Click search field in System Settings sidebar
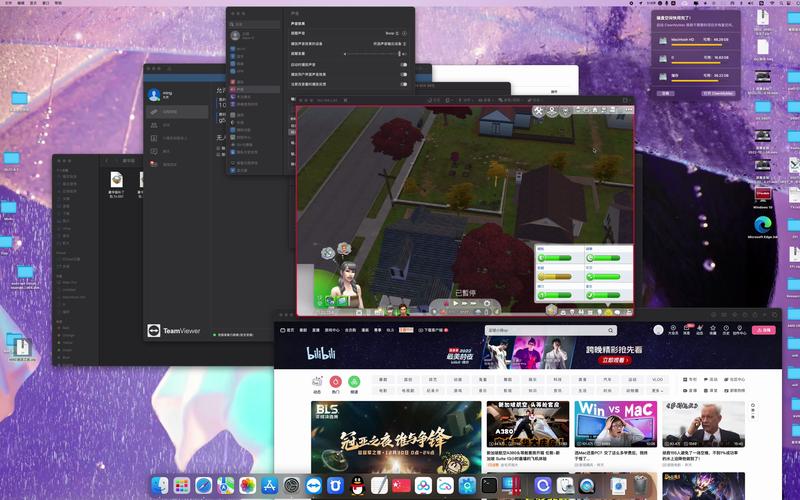 tap(255, 24)
